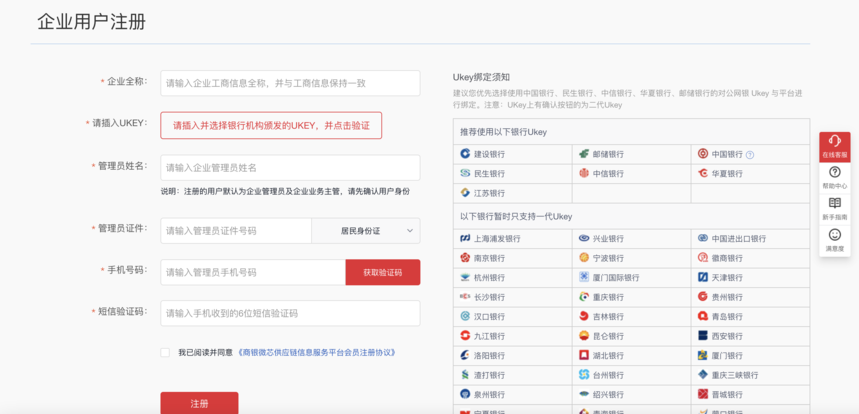Click the help question mark beside 中国银行
Screen dimensions: 859x414
(x=750, y=155)
